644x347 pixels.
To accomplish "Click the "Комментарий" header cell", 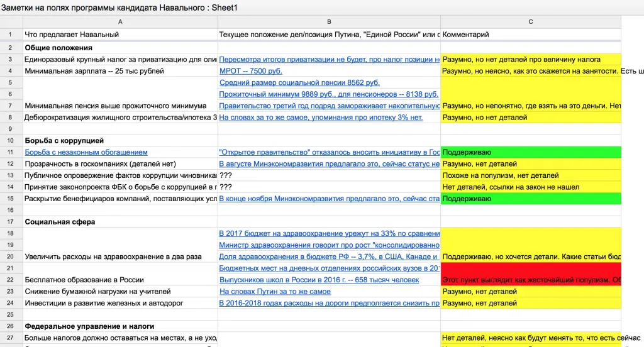I will 530,35.
